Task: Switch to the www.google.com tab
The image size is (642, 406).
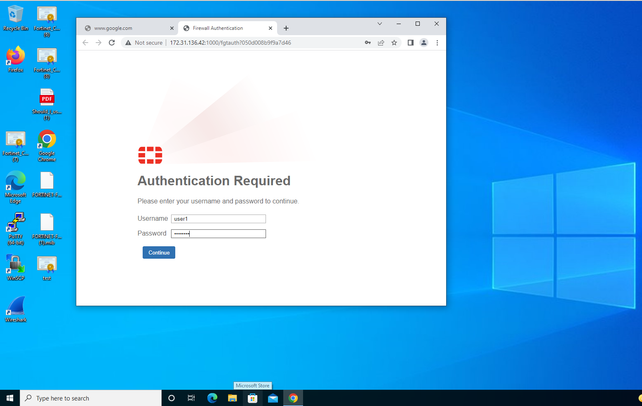Action: [x=129, y=28]
